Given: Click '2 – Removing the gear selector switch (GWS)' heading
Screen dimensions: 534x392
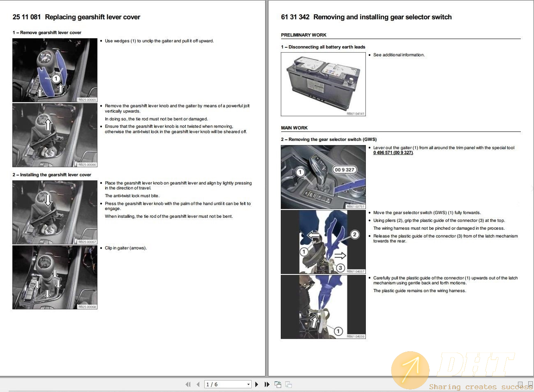Looking at the screenshot, I should tap(329, 139).
